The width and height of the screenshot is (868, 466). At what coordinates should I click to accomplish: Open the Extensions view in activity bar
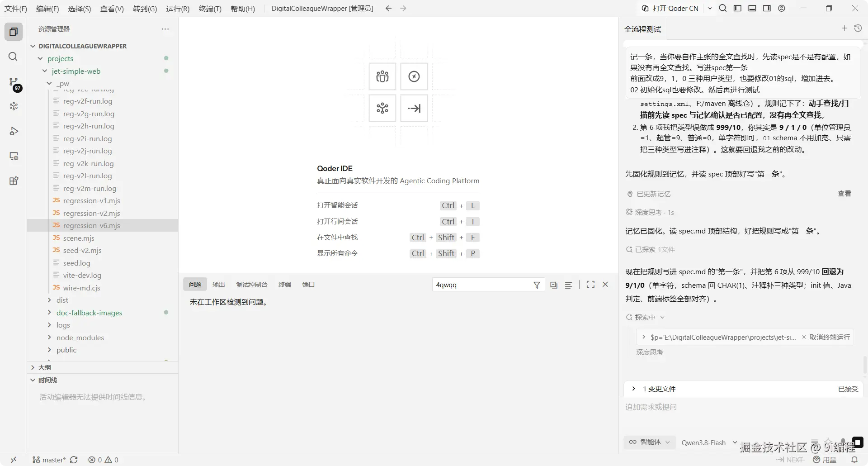pos(14,181)
